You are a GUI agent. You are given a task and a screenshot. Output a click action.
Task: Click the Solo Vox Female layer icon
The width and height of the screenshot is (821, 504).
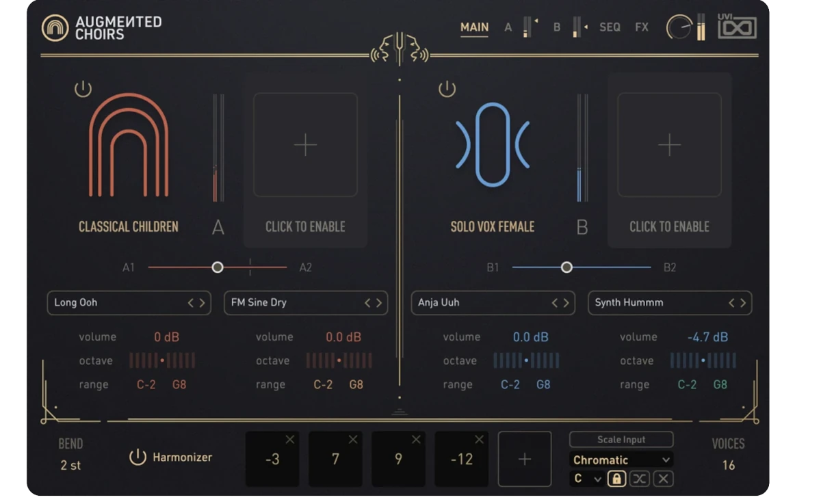point(493,145)
